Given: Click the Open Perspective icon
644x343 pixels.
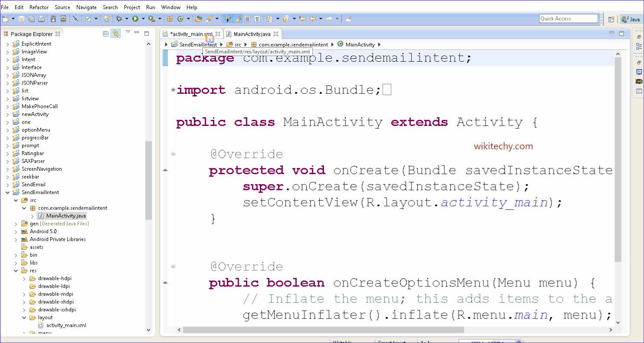Looking at the screenshot, I should (611, 19).
